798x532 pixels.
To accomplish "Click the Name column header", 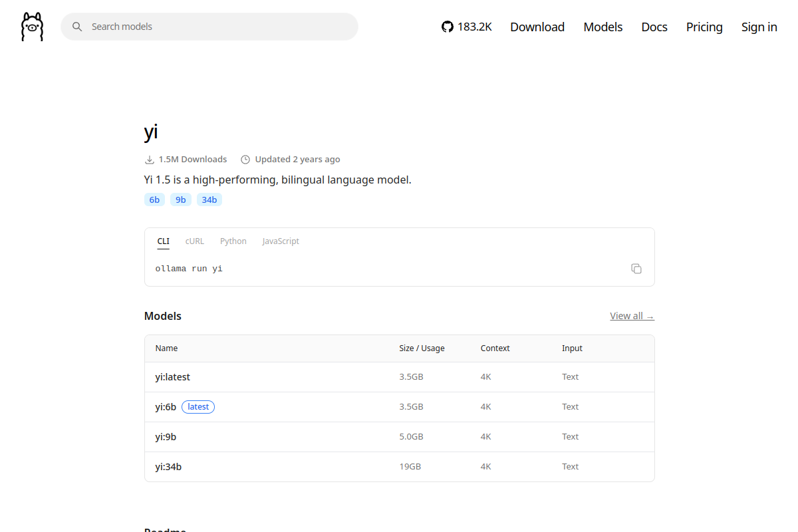I will pyautogui.click(x=166, y=348).
